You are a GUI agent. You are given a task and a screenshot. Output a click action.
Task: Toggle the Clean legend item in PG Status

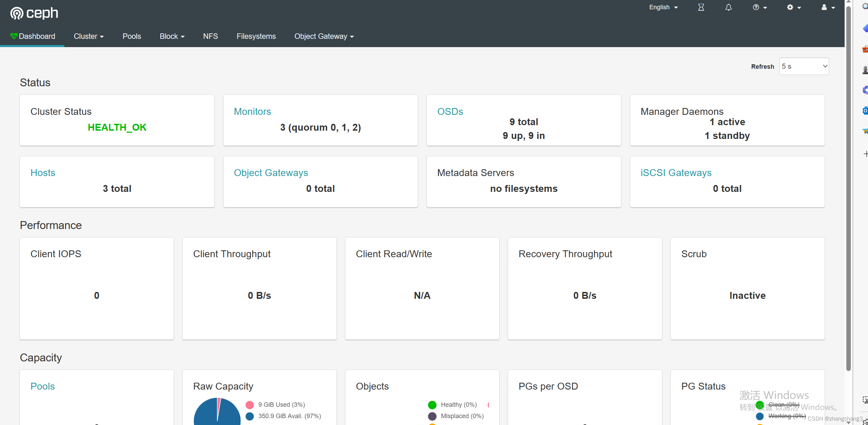pos(779,404)
